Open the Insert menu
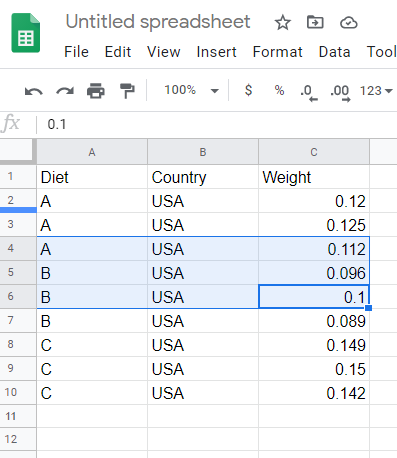397x458 pixels. click(x=216, y=52)
